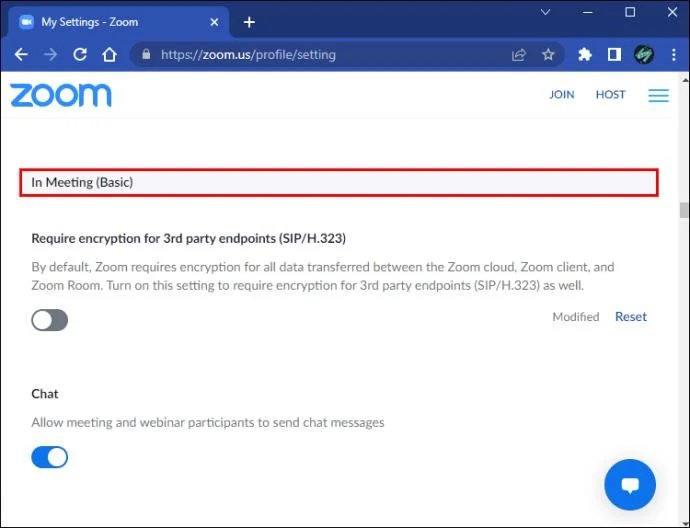
Task: Click the Zoom logo
Action: point(61,95)
